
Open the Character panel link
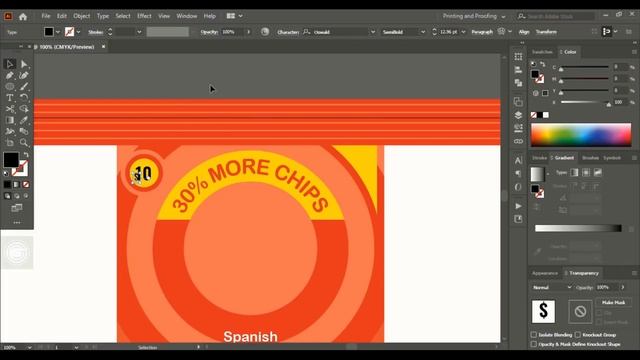click(x=288, y=32)
